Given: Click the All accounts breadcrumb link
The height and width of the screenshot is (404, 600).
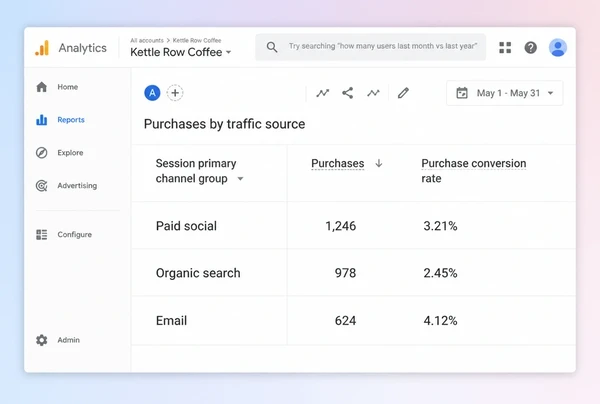Looking at the screenshot, I should (x=147, y=40).
